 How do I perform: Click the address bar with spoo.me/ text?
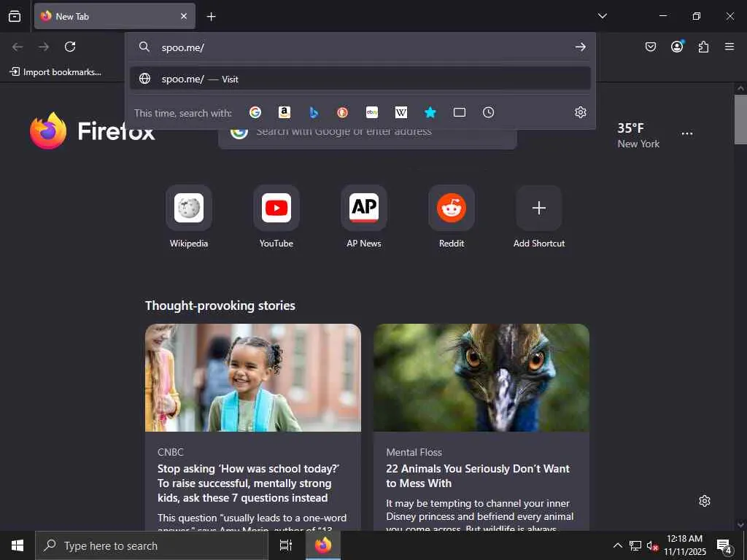pyautogui.click(x=360, y=47)
